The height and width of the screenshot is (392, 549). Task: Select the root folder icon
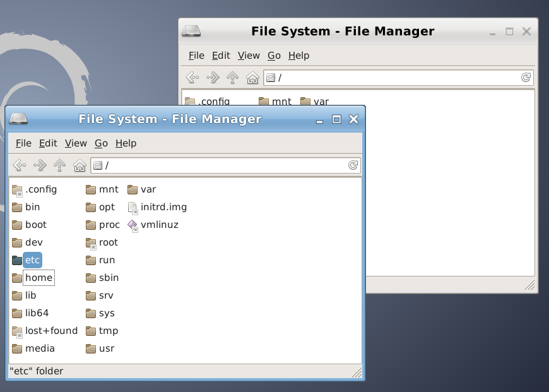(x=91, y=244)
